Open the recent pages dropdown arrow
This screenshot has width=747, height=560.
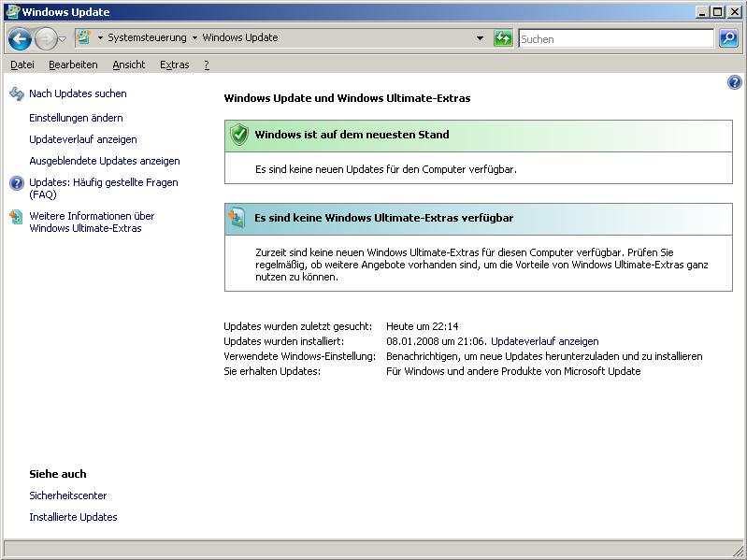coord(63,39)
